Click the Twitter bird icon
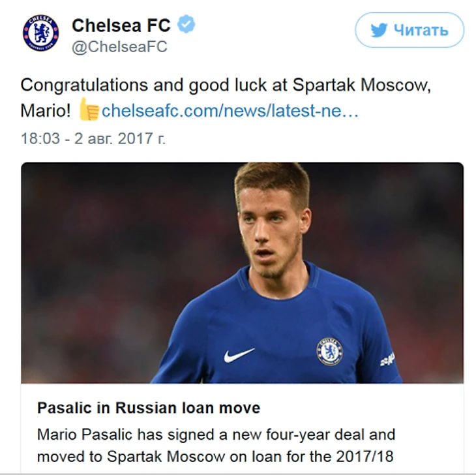This screenshot has width=476, height=475. (x=379, y=30)
